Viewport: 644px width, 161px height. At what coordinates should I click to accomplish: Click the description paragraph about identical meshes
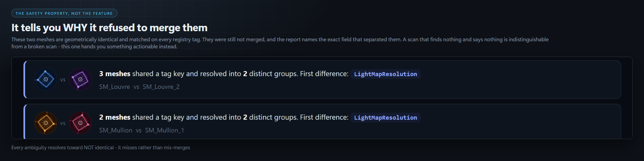pos(280,43)
